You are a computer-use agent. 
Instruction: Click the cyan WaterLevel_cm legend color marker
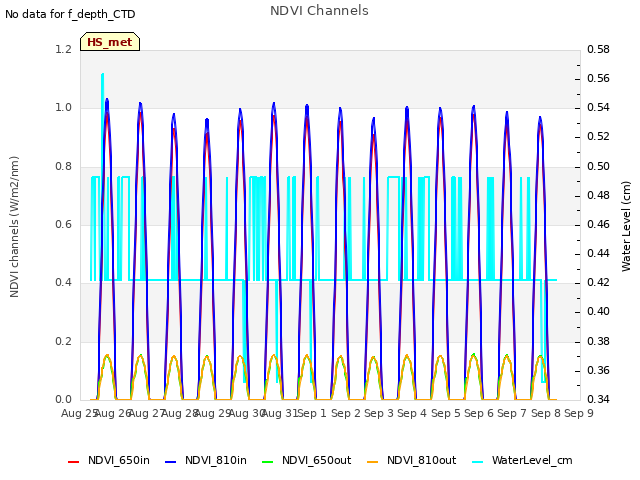pos(478,462)
